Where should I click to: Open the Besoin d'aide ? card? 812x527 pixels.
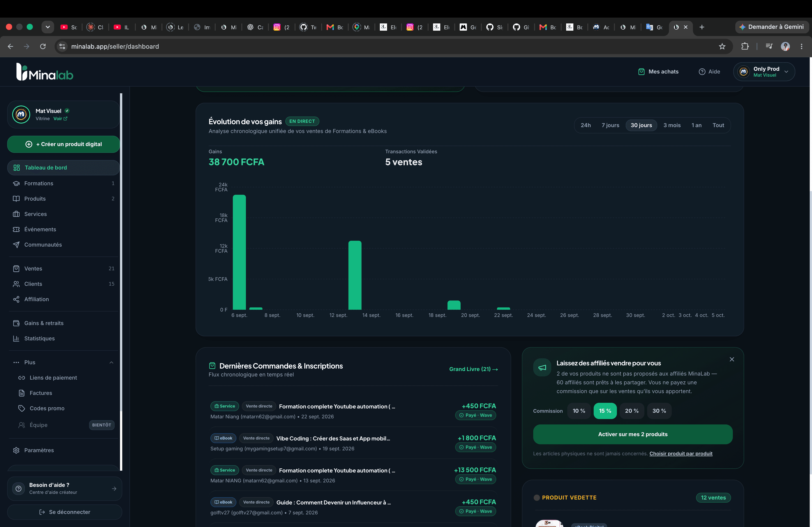click(65, 488)
